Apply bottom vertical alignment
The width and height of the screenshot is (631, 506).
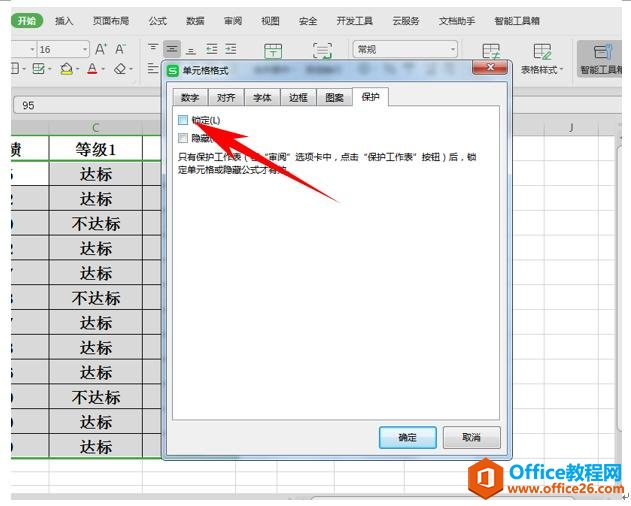tap(191, 50)
